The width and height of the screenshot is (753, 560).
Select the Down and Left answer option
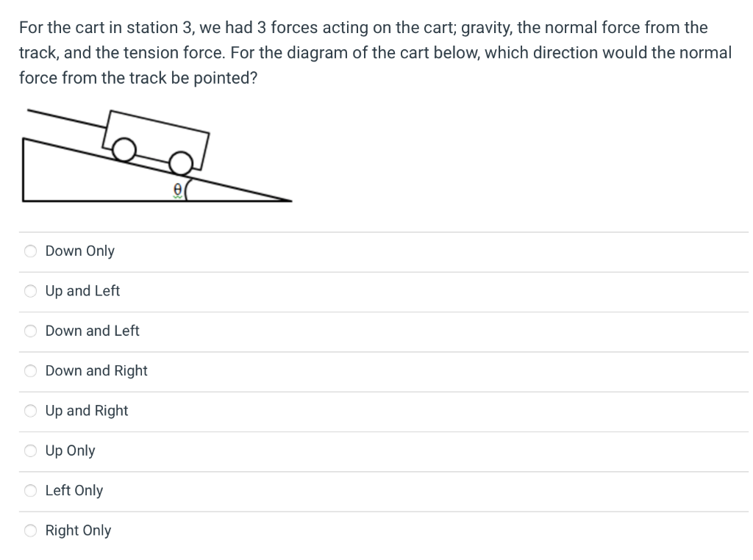pos(30,331)
